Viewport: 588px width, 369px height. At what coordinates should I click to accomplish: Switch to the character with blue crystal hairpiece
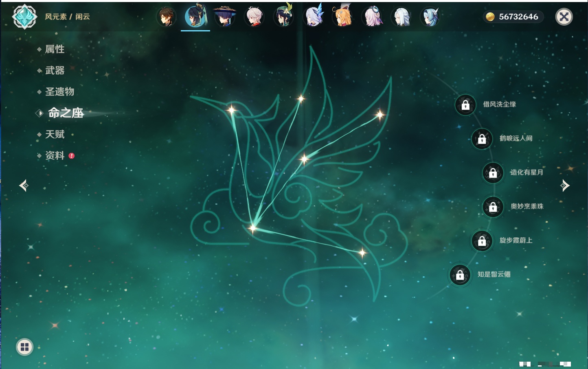(x=314, y=16)
